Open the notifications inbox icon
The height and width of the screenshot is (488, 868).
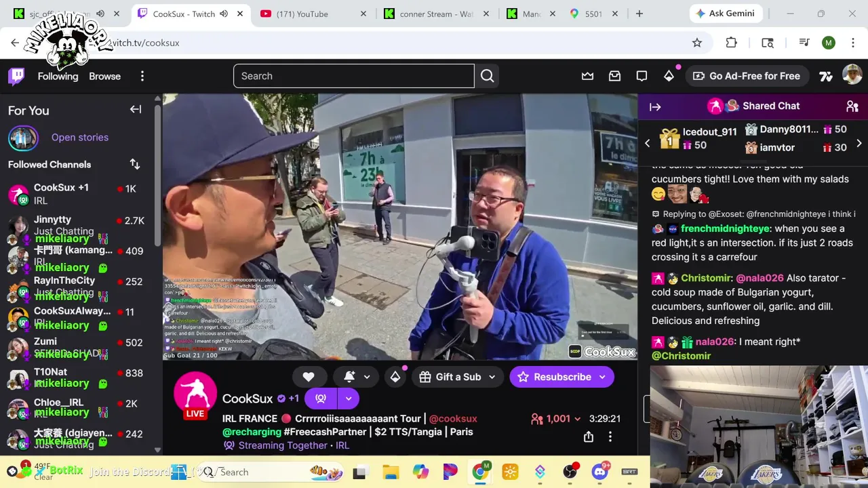pyautogui.click(x=614, y=76)
